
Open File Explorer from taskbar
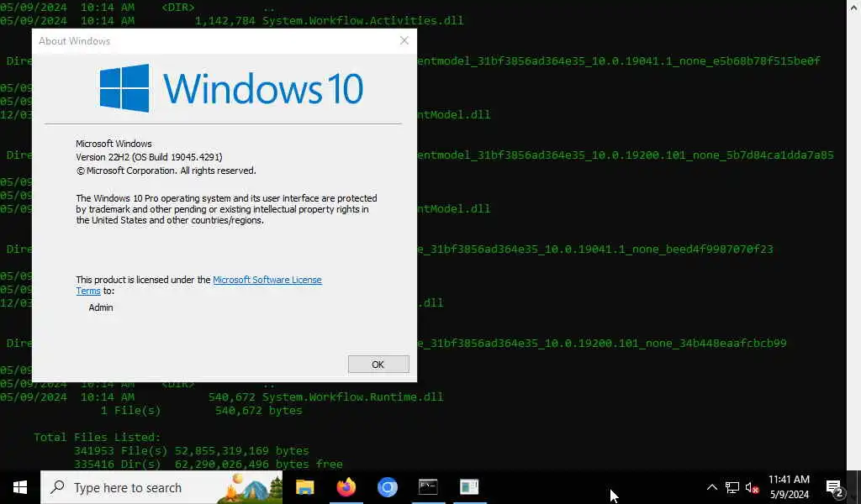pos(304,487)
